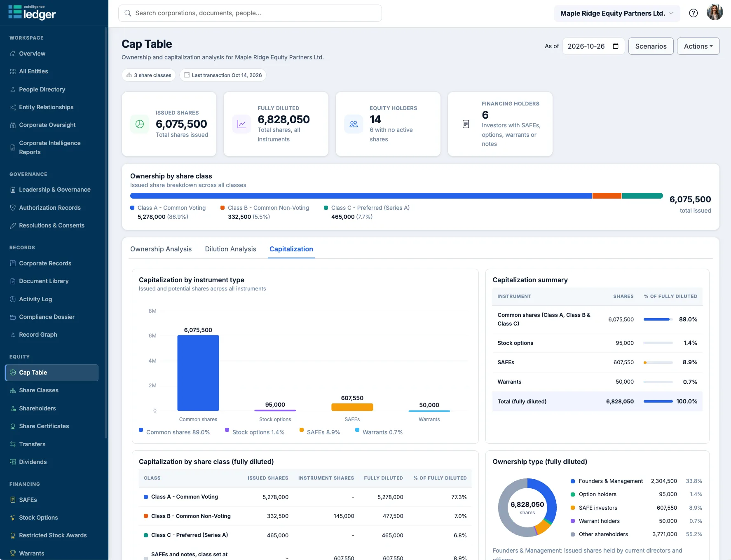
Task: Switch to the Ownership Analysis tab
Action: (161, 249)
